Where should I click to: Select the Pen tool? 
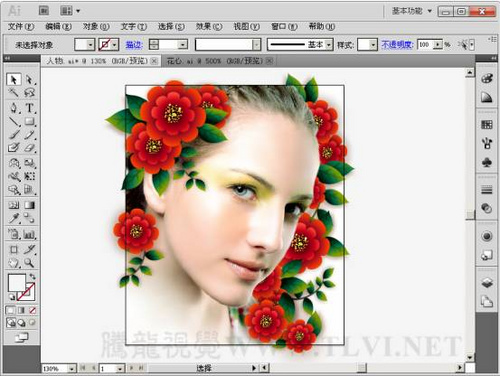coord(14,108)
